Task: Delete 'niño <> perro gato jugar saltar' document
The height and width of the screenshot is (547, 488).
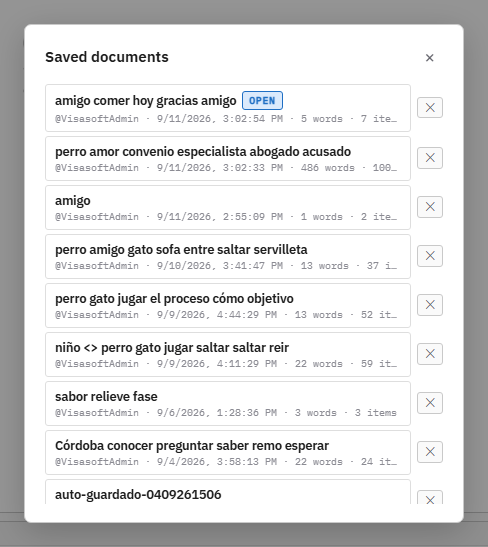Action: [x=430, y=354]
